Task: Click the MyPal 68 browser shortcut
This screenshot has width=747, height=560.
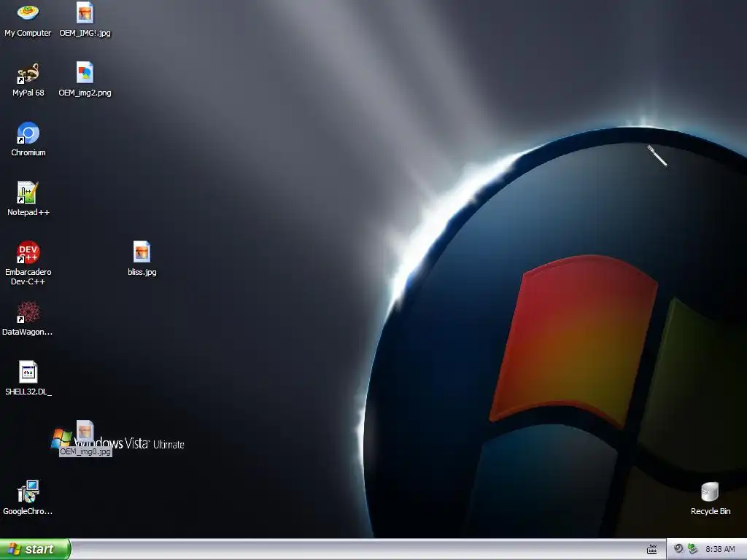Action: pos(28,73)
